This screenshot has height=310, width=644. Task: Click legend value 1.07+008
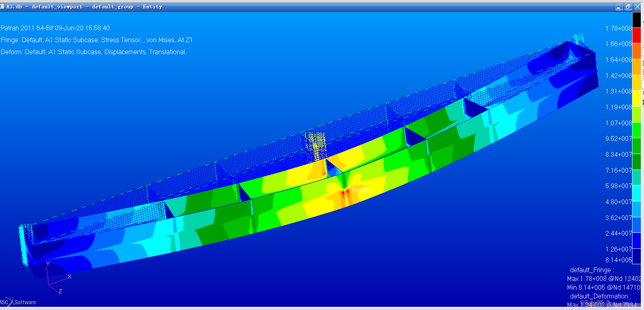click(x=619, y=123)
